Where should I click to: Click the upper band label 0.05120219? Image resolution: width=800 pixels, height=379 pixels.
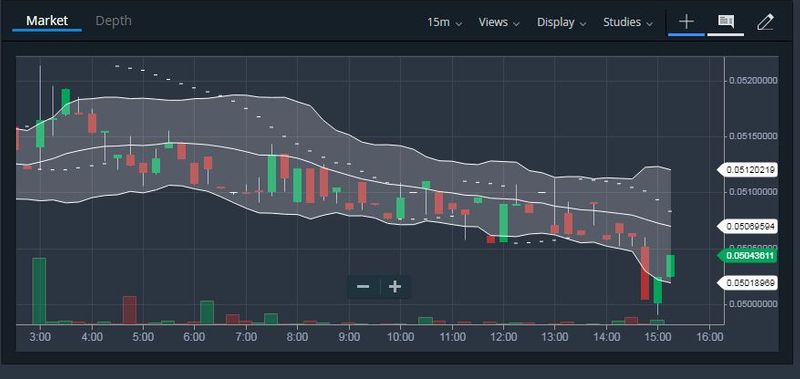pos(747,170)
